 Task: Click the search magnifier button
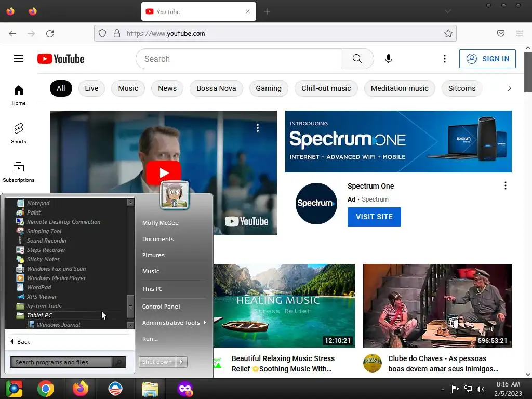[x=357, y=59]
